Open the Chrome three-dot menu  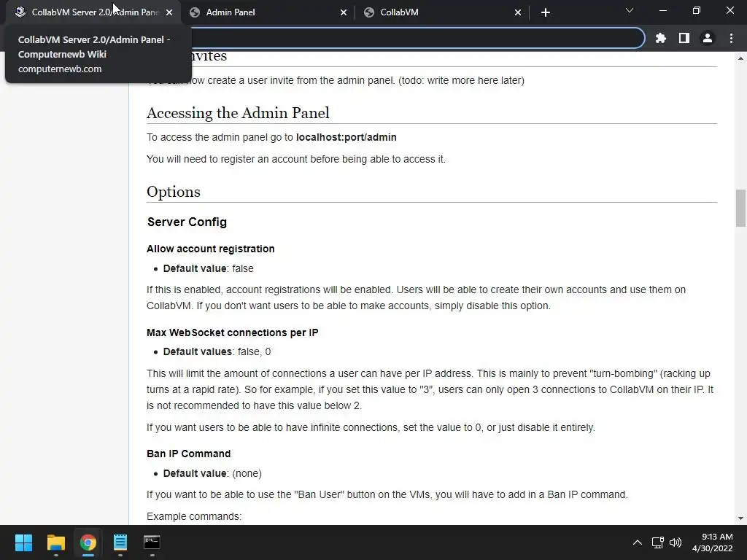[731, 38]
